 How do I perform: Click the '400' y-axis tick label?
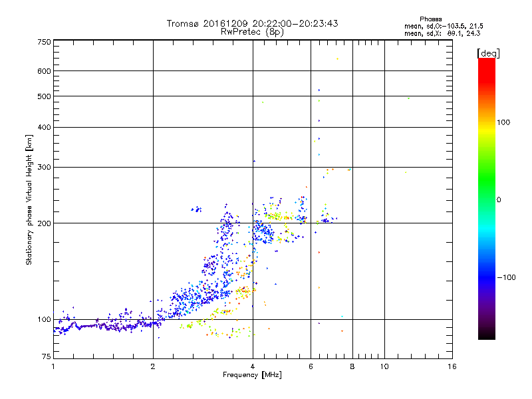click(x=44, y=127)
